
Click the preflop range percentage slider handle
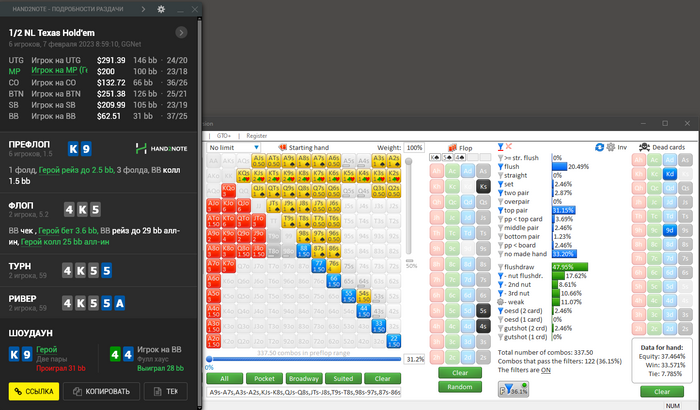point(209,359)
